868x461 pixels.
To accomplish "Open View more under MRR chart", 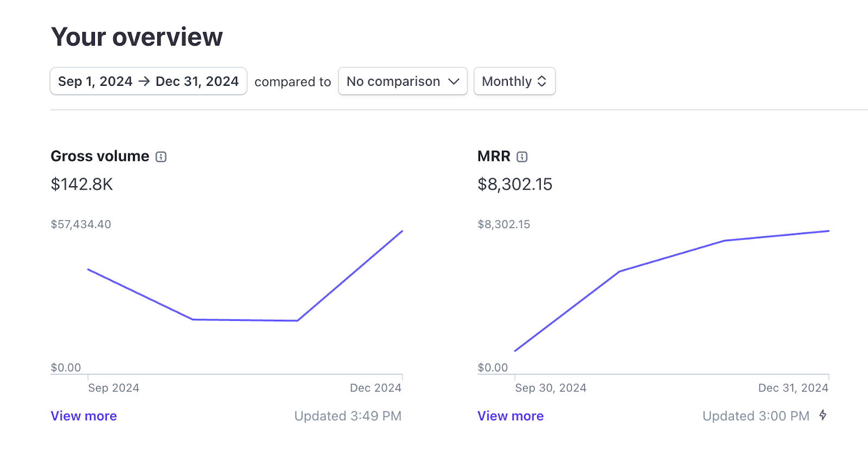I will [510, 416].
